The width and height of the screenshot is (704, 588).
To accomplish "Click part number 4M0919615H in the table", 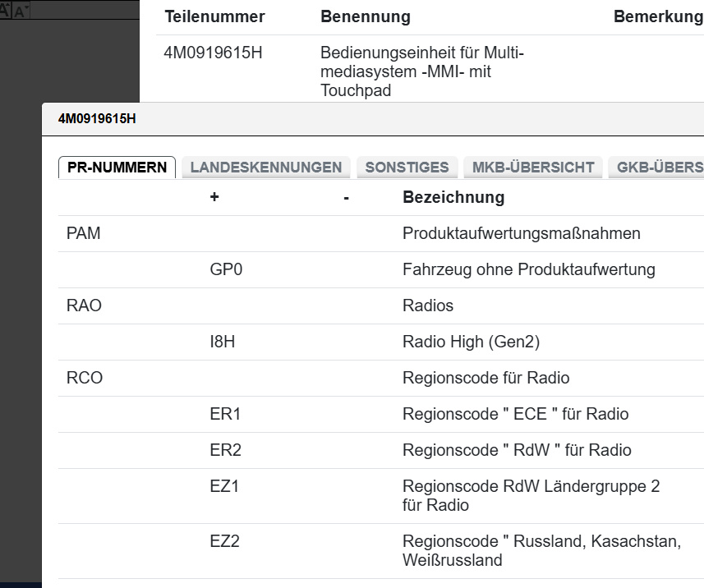I will [213, 55].
